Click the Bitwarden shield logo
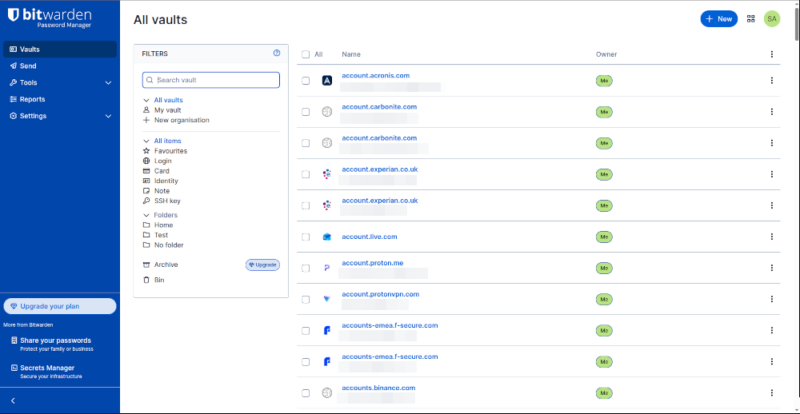This screenshot has height=414, width=800. pyautogui.click(x=13, y=15)
